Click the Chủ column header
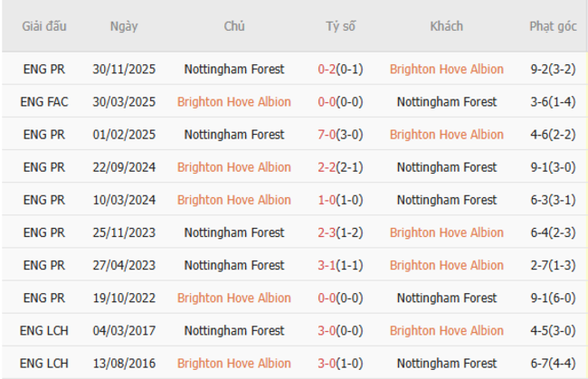The width and height of the screenshot is (588, 379). 234,26
